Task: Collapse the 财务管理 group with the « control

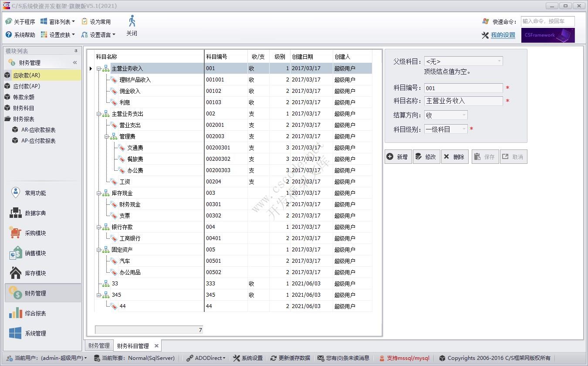Action: click(x=74, y=62)
